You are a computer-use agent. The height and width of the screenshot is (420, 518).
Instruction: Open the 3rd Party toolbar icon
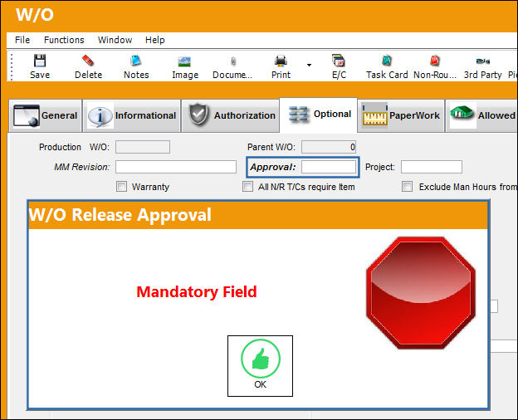[x=482, y=66]
